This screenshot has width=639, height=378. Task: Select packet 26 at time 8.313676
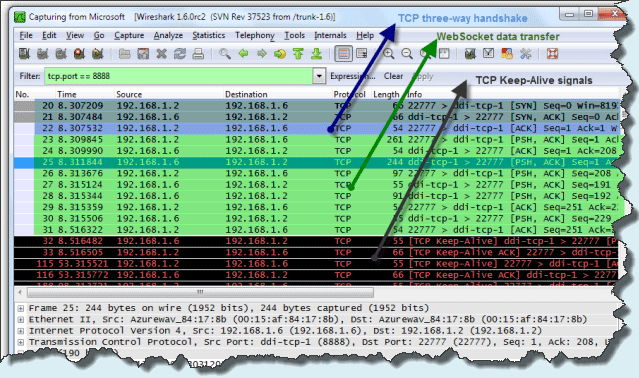(316, 174)
